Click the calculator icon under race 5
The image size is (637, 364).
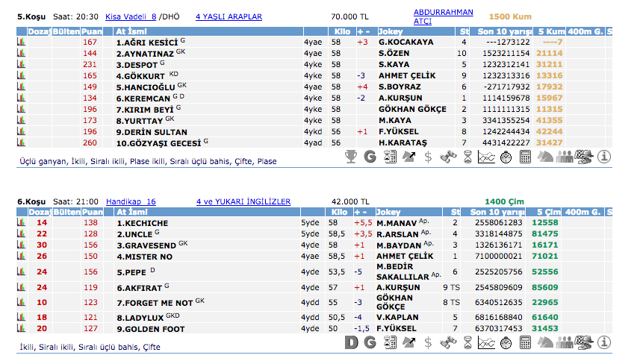coord(526,157)
